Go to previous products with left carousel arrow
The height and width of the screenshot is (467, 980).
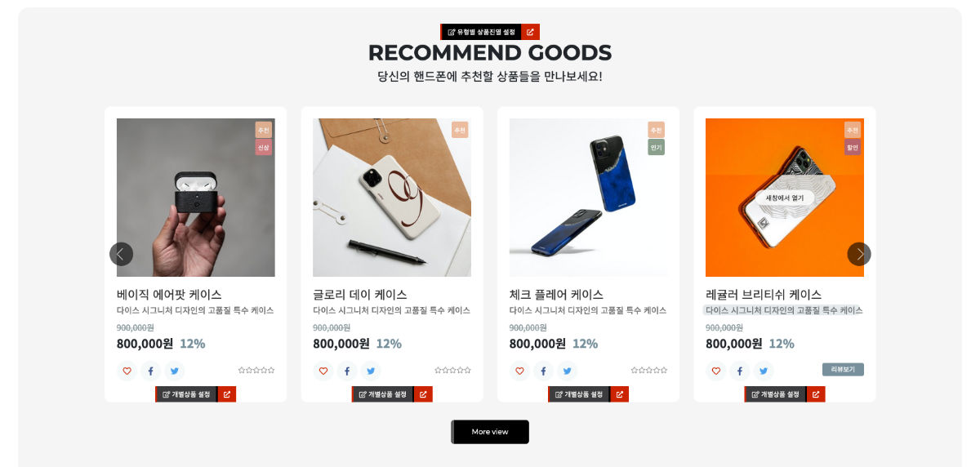pyautogui.click(x=121, y=254)
